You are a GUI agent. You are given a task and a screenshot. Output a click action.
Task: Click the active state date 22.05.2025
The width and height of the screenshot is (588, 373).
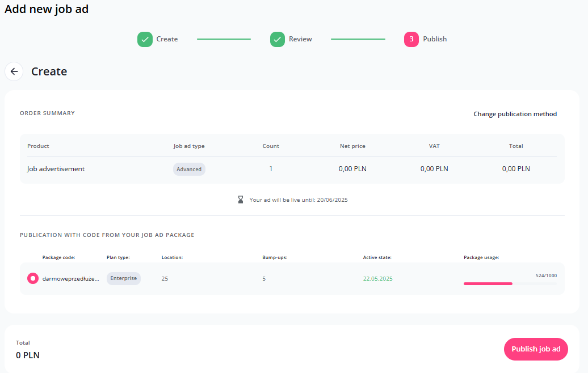[x=377, y=278]
